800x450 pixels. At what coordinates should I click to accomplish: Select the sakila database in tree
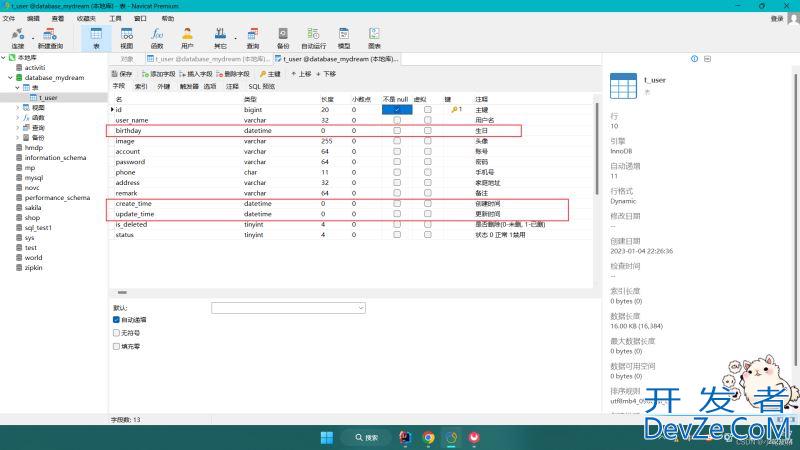pyautogui.click(x=33, y=208)
